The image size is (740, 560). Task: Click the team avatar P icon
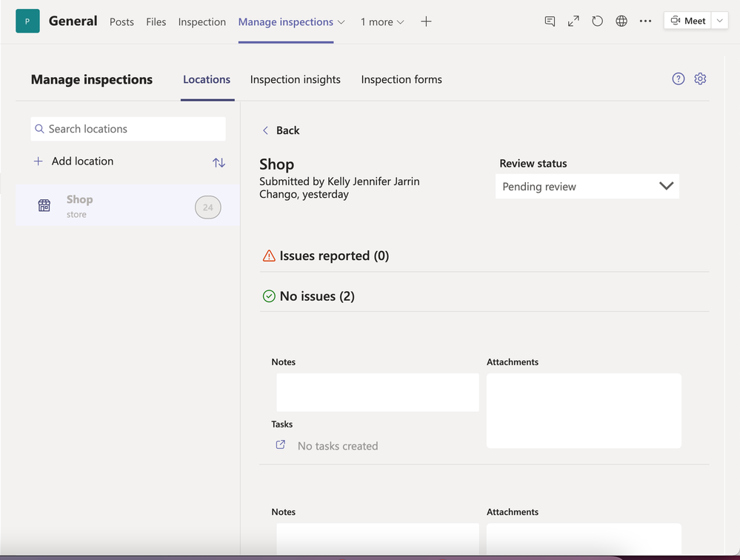[x=27, y=21]
